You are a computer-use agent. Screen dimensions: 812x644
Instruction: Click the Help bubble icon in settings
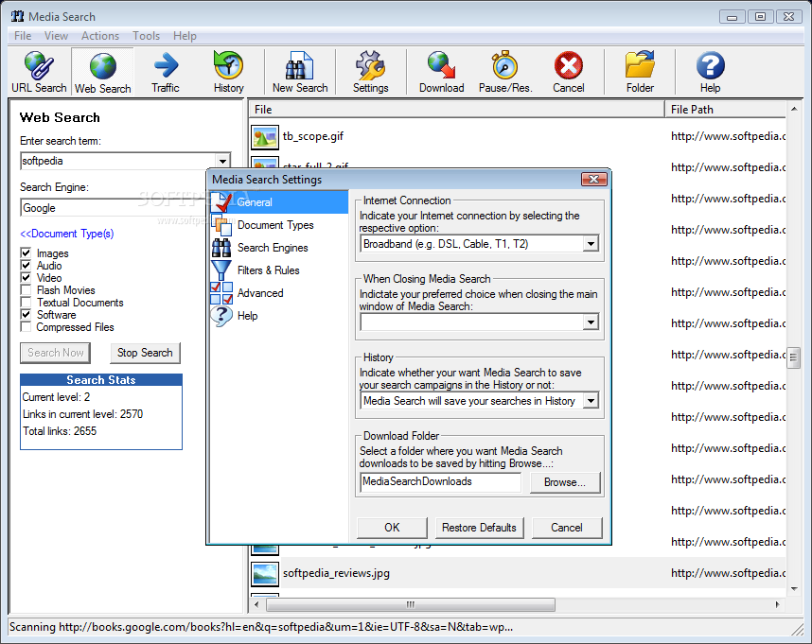click(221, 316)
